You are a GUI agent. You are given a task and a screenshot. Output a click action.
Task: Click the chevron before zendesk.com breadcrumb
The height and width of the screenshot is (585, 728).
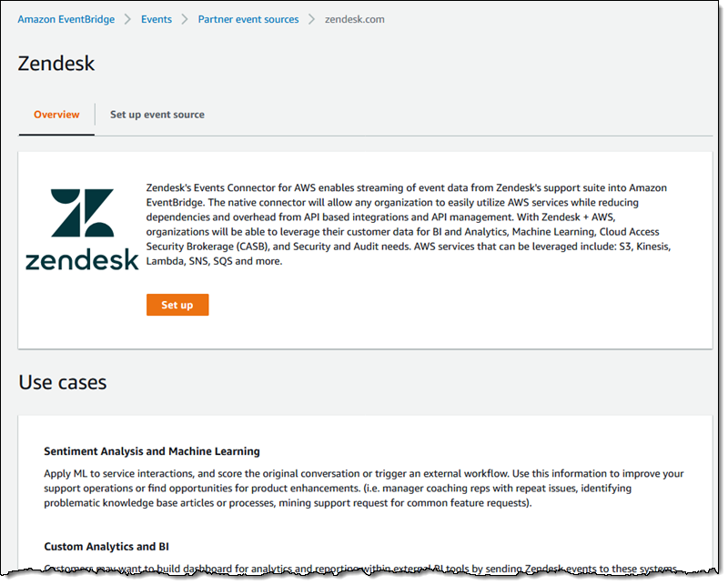coord(311,19)
